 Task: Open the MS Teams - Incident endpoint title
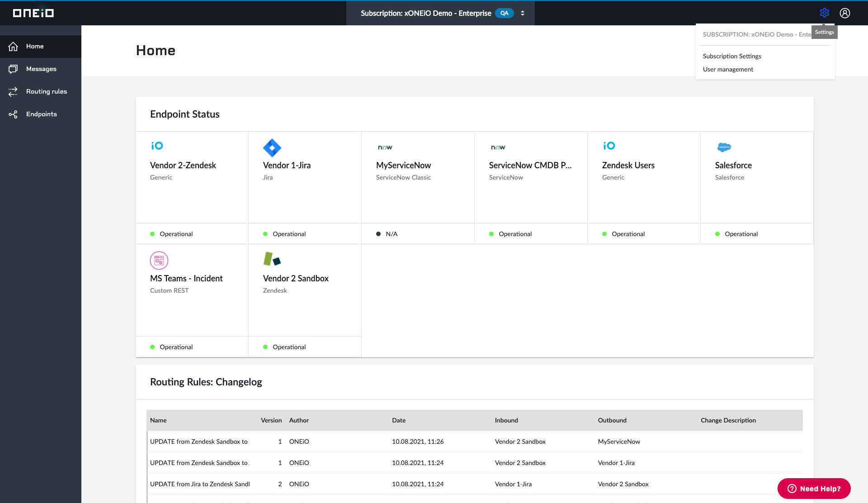tap(186, 278)
